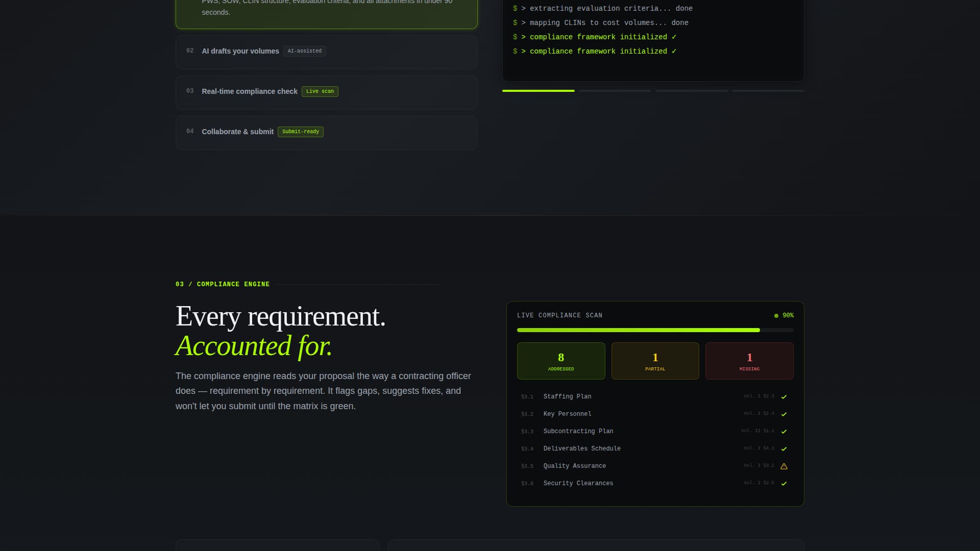Screen dimensions: 980x551
Task: Select the Security Clearances requirement row
Action: tap(655, 483)
